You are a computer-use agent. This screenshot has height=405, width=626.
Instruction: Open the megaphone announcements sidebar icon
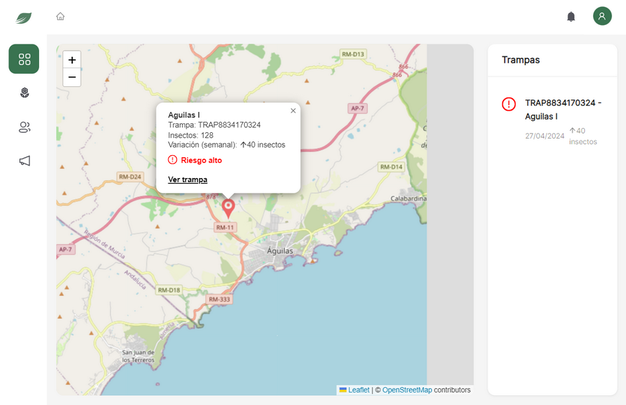click(x=24, y=160)
